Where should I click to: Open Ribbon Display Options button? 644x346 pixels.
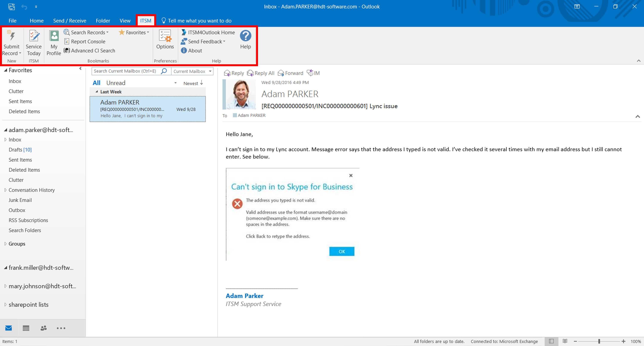click(577, 6)
